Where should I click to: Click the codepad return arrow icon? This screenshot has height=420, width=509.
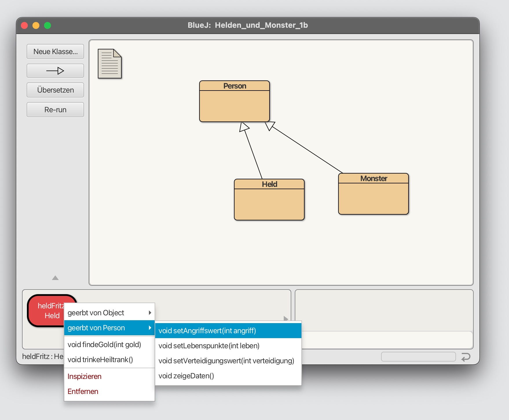click(466, 357)
